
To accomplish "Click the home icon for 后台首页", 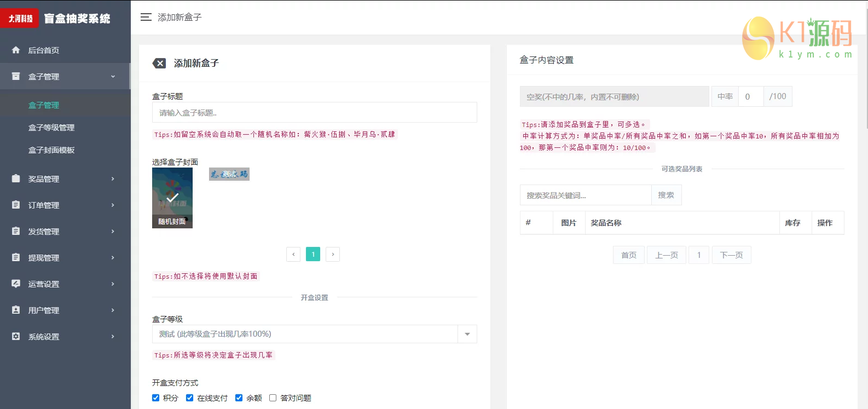I will pyautogui.click(x=16, y=50).
